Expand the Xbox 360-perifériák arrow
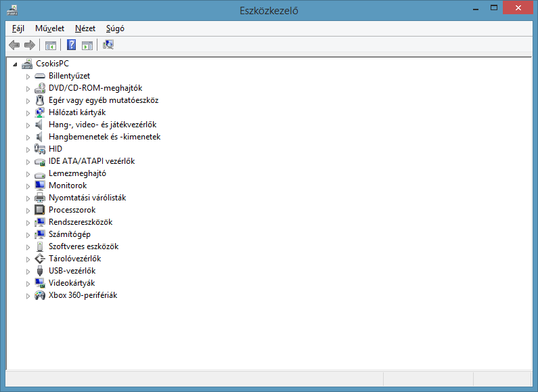 coord(28,296)
